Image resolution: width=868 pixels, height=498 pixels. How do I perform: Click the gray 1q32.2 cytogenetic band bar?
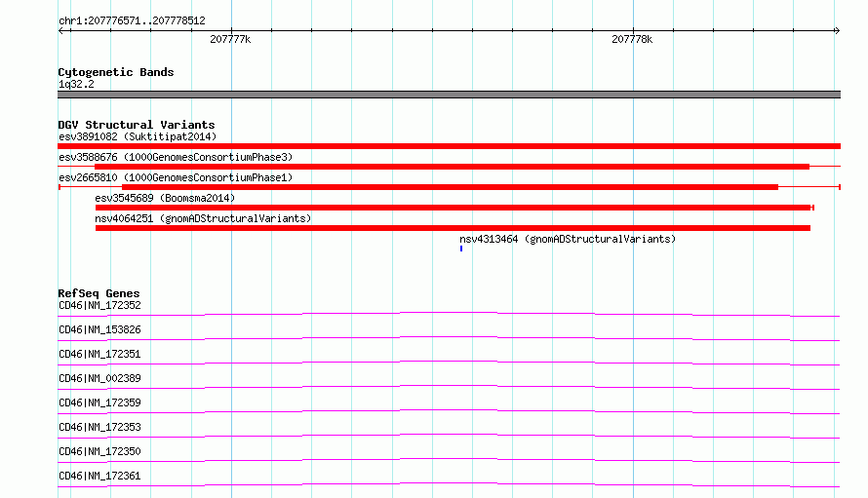click(449, 95)
